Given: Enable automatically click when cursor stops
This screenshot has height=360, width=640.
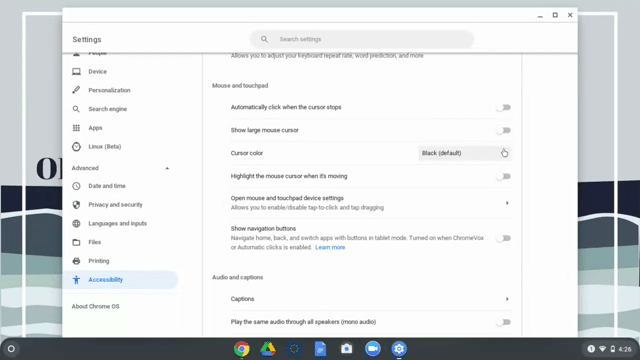Looking at the screenshot, I should (504, 107).
